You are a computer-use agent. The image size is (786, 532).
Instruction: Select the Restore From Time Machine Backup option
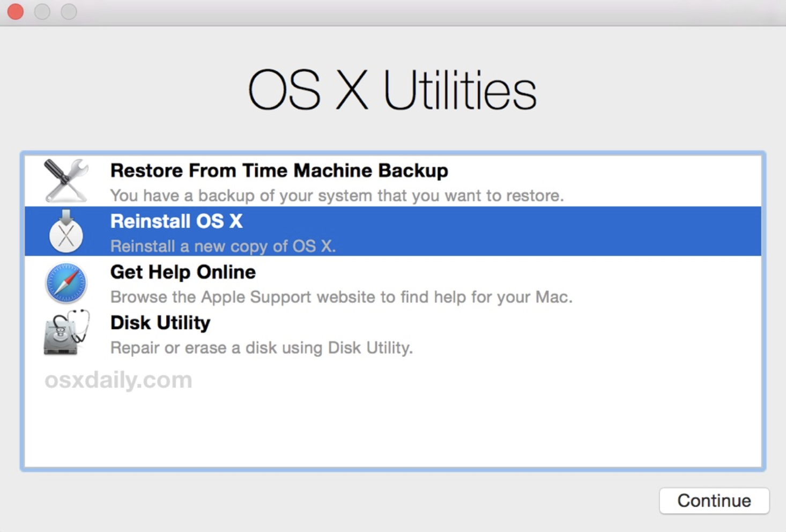pos(279,171)
